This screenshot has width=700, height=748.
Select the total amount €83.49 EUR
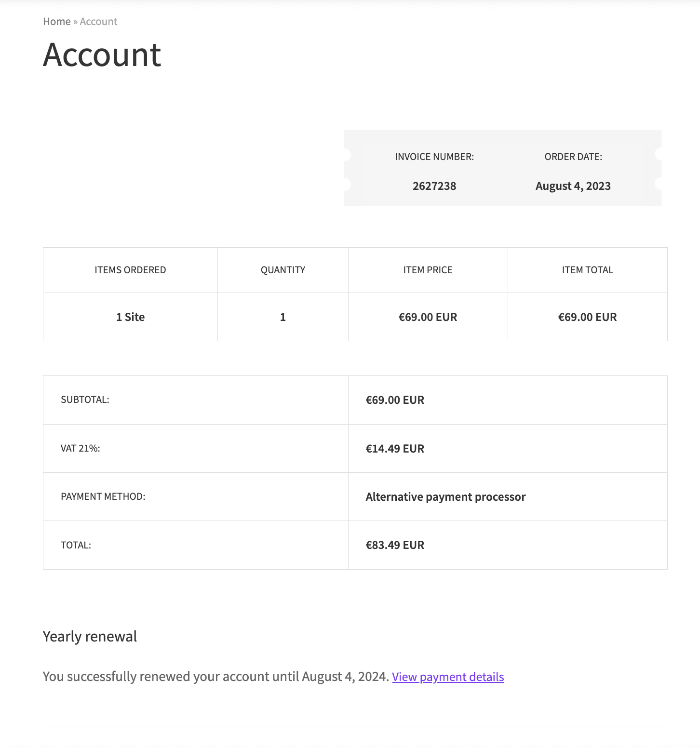point(395,545)
